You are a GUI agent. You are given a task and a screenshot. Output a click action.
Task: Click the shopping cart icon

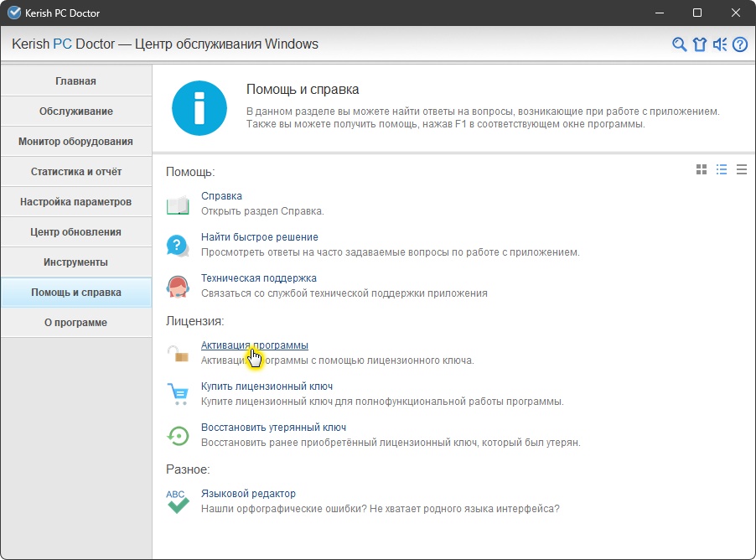[178, 394]
